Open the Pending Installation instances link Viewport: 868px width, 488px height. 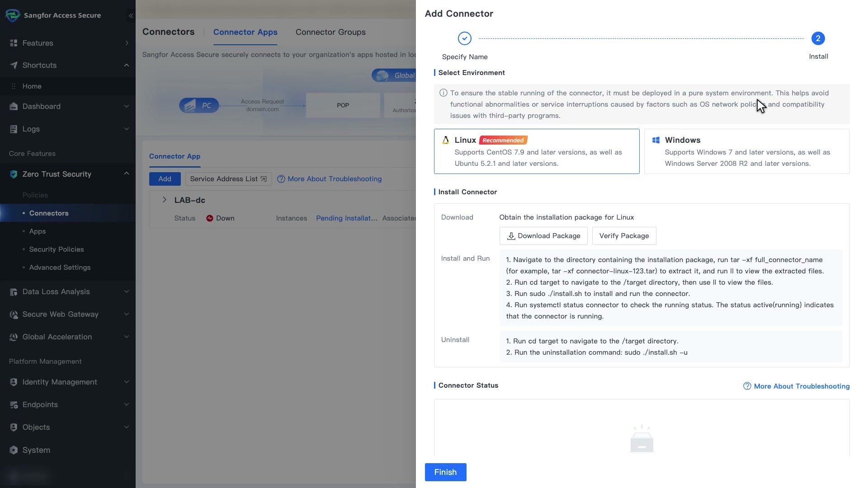[x=347, y=218]
